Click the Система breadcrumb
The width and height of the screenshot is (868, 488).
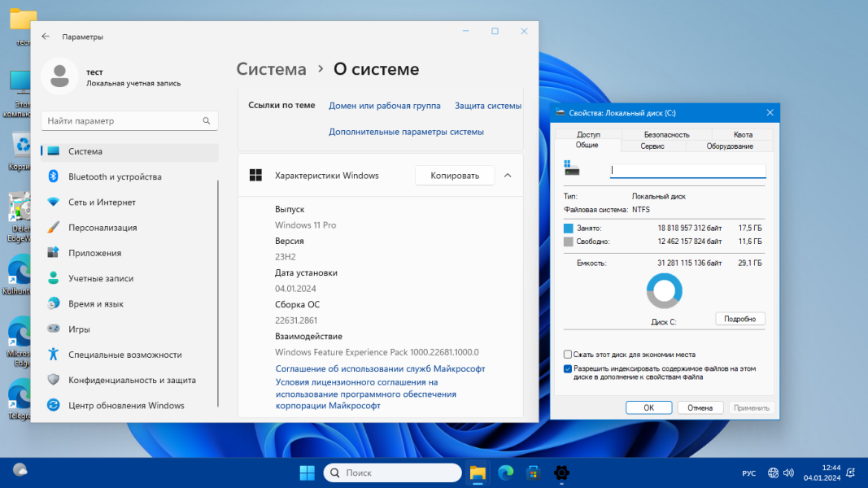[x=271, y=68]
